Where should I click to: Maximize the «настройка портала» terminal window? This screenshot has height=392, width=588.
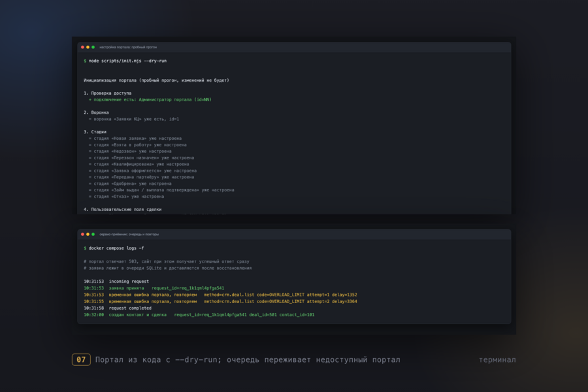point(93,47)
